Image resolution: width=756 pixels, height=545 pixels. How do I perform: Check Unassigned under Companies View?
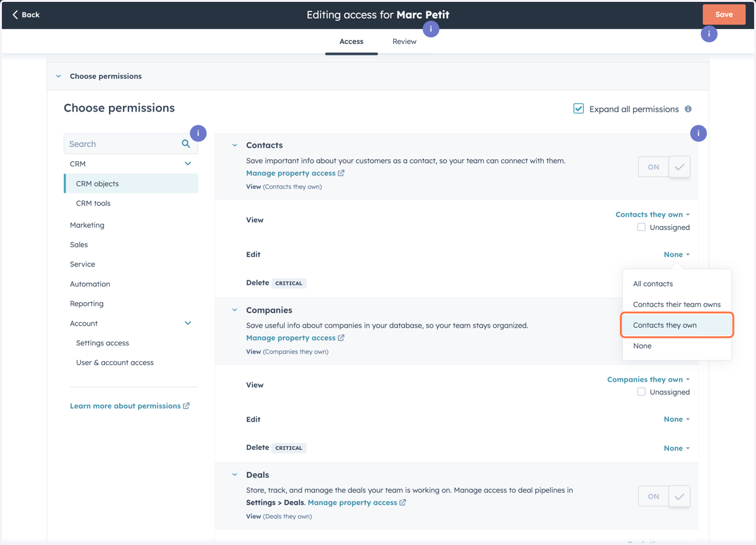pyautogui.click(x=641, y=392)
